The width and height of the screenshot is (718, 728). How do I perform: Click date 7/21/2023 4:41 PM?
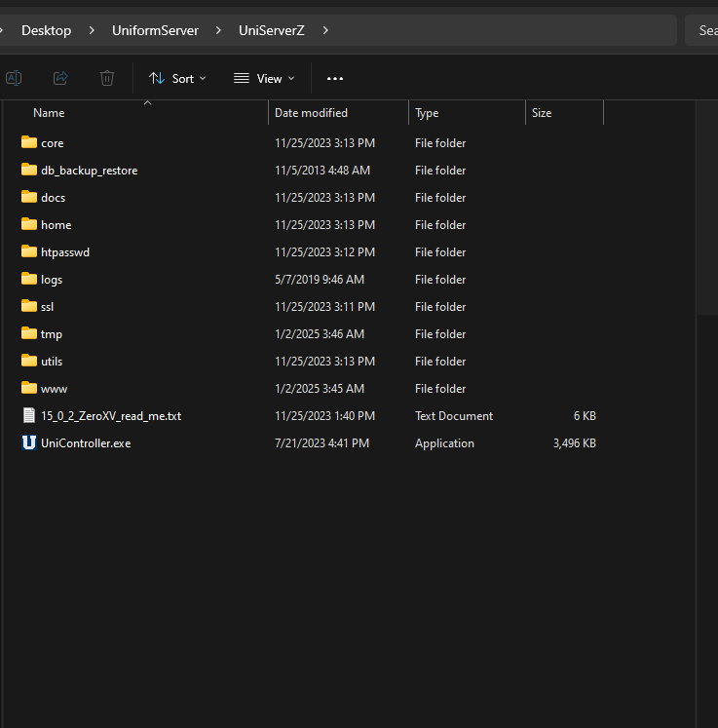point(321,443)
